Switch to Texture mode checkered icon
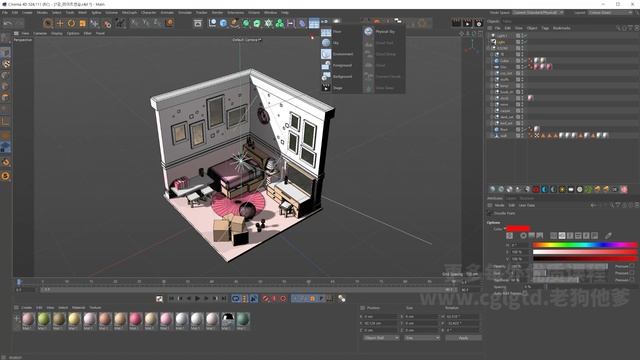This screenshot has height=360, width=640. tap(6, 64)
